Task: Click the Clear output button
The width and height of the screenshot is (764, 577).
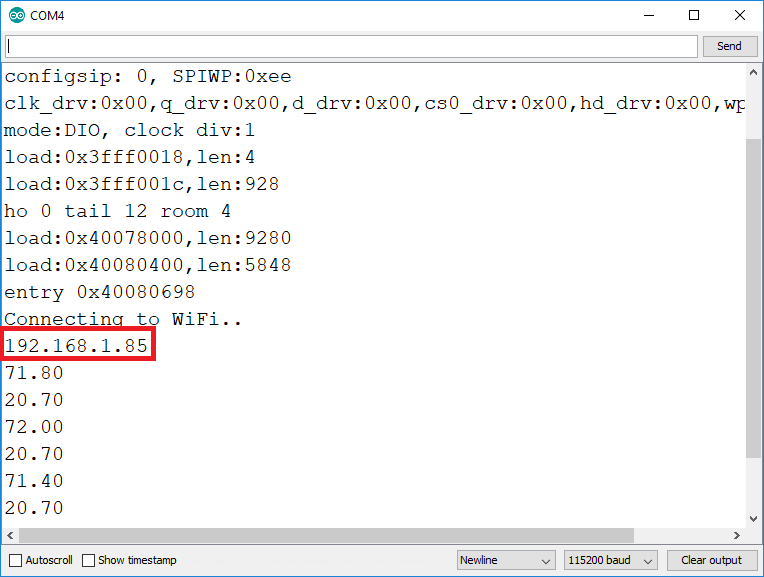Action: coord(711,560)
